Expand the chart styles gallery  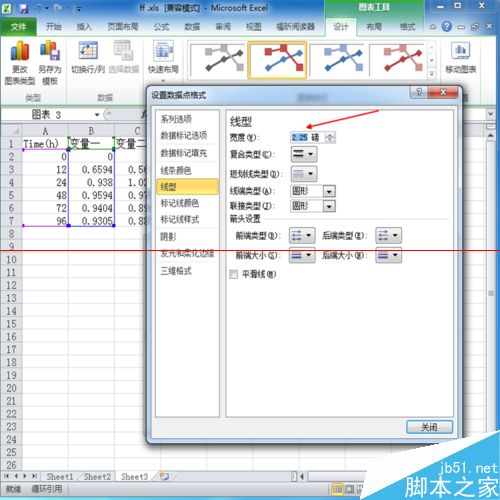[432, 74]
